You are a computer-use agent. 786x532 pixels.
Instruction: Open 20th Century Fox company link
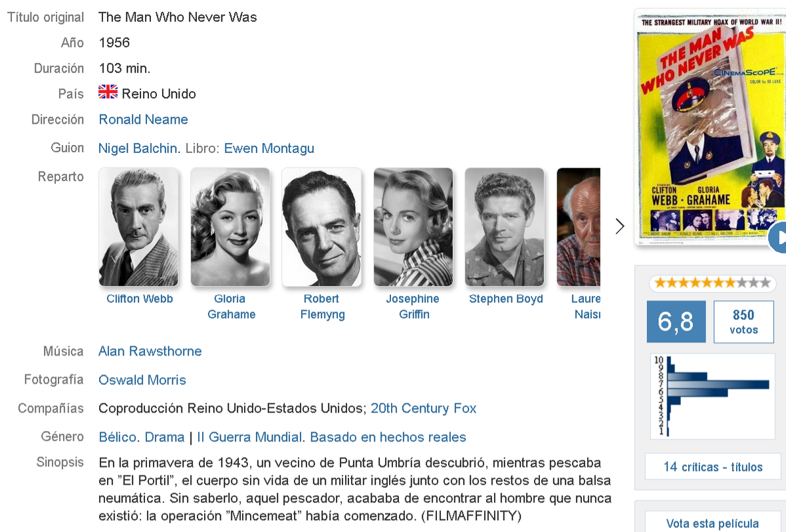424,408
